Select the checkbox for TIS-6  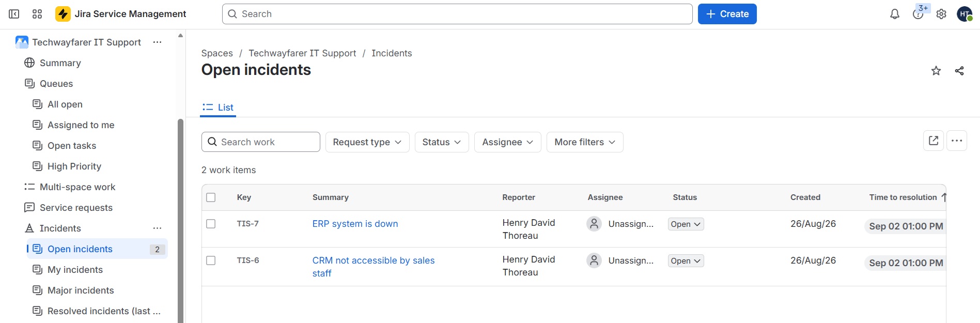tap(211, 260)
